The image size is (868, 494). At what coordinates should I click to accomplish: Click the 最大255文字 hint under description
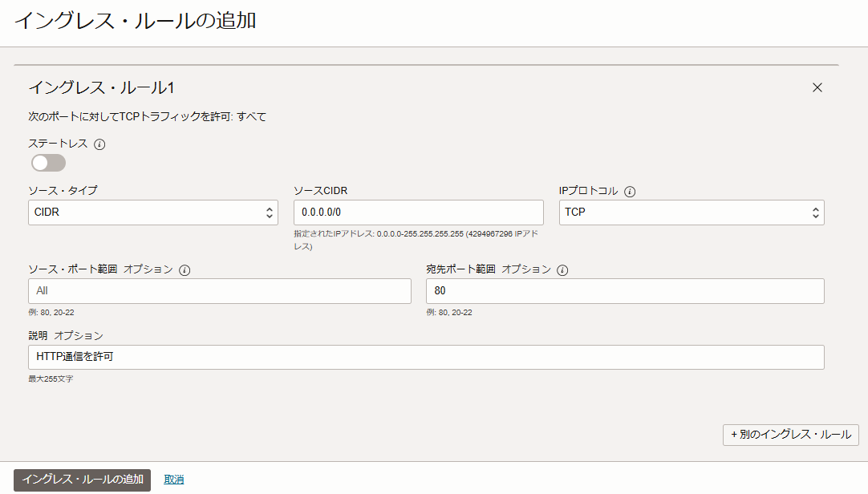[x=51, y=379]
